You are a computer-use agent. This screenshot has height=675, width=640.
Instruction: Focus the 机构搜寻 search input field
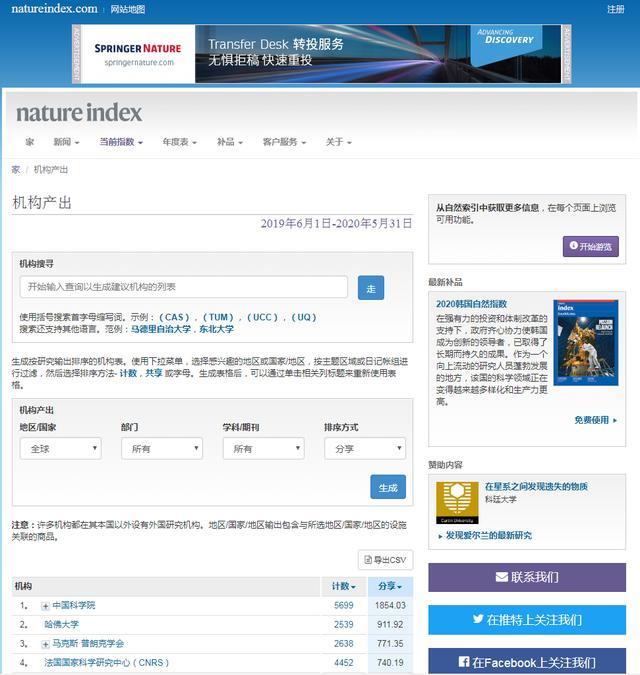pyautogui.click(x=183, y=287)
